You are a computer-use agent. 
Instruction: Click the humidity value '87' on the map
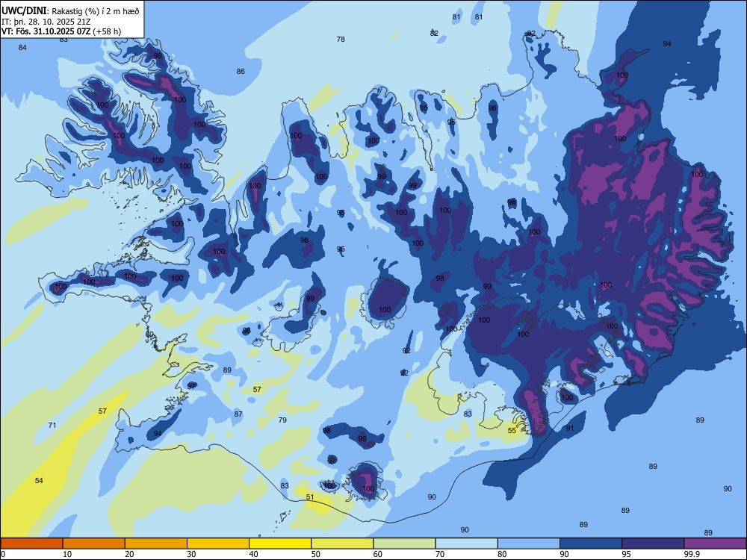tap(238, 414)
